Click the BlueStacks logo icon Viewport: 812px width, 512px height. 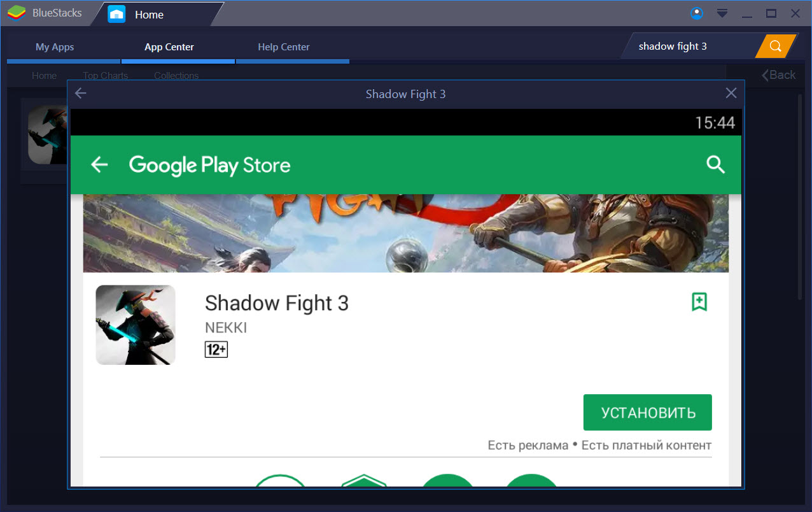(17, 13)
